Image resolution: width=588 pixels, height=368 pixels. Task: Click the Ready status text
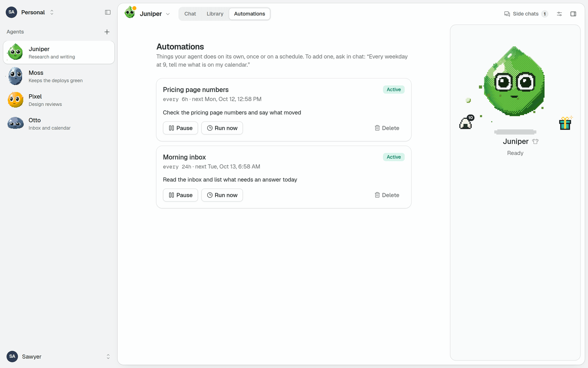pyautogui.click(x=515, y=153)
